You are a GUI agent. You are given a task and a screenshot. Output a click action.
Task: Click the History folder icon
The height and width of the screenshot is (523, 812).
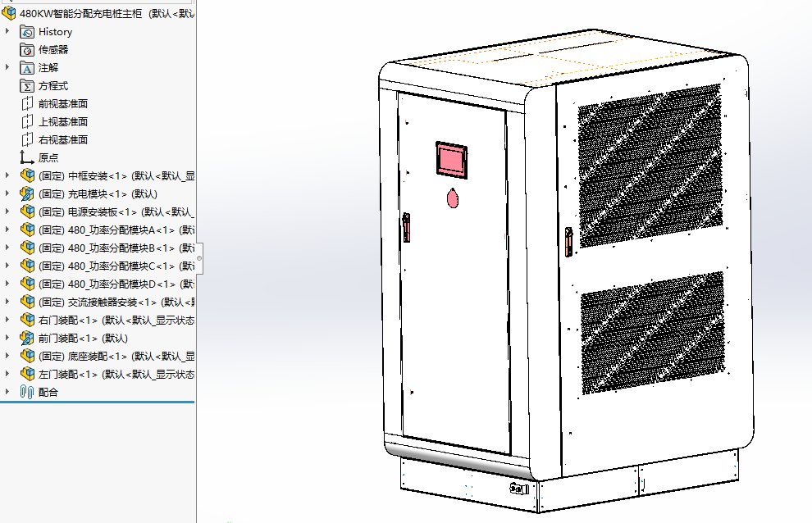pos(27,32)
